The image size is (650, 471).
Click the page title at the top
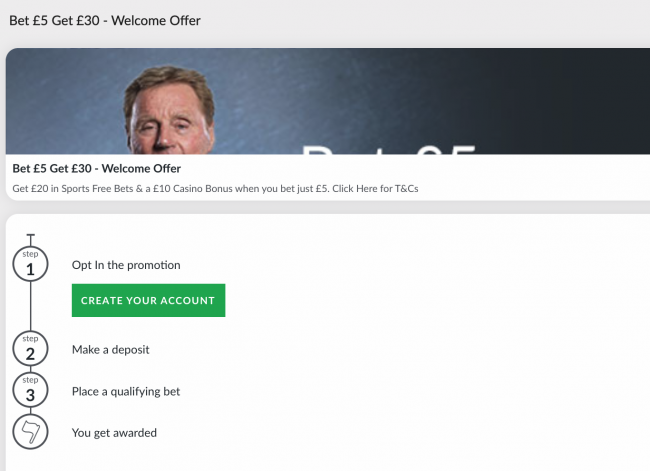(105, 20)
